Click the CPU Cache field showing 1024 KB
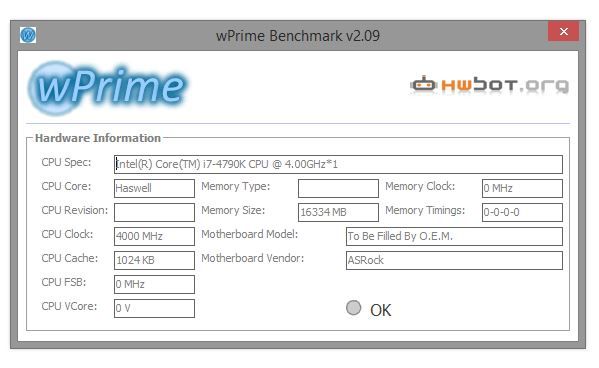This screenshot has width=599, height=368. coord(154,260)
